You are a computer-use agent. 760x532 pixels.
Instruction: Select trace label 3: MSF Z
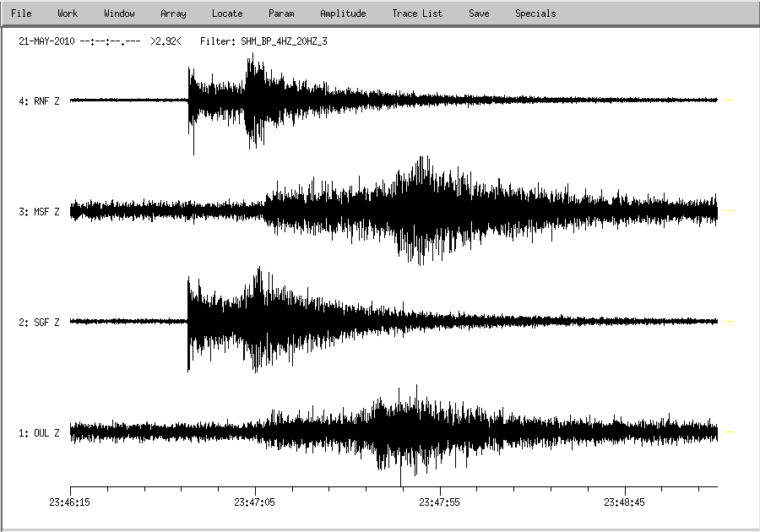pos(39,212)
